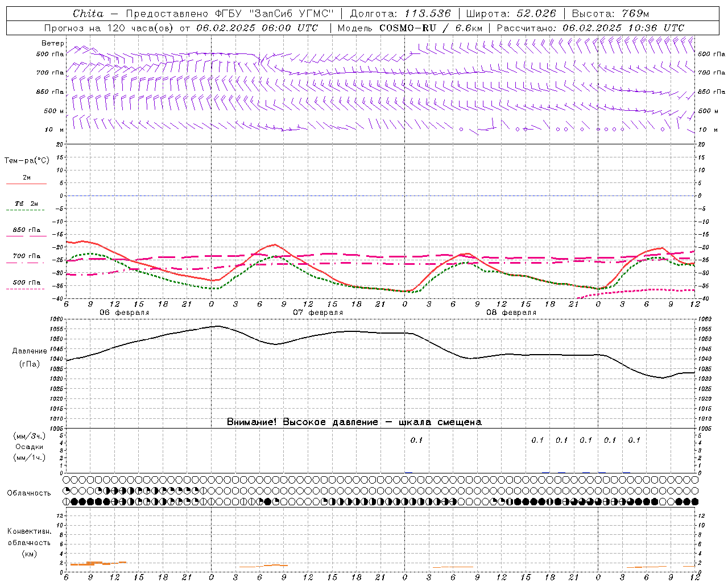The image size is (728, 582).
Task: Click the 08 февраля date label
Action: coord(511,313)
